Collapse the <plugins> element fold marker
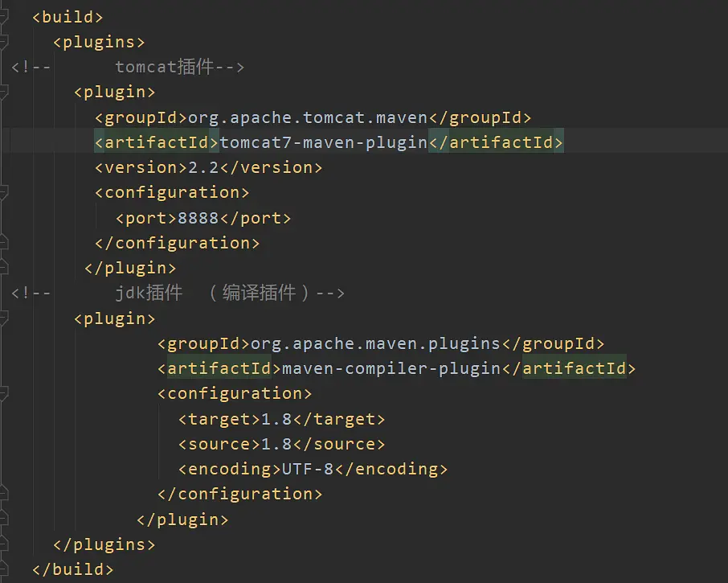The width and height of the screenshot is (728, 583). (x=3, y=42)
